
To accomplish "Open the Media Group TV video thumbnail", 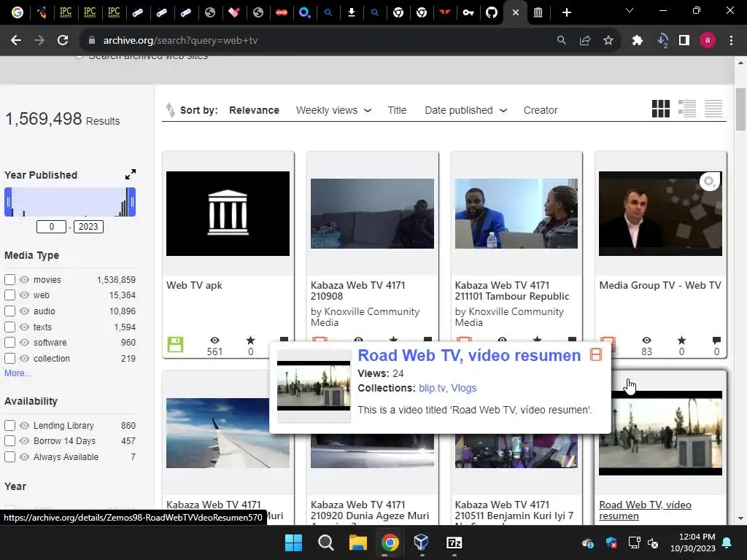I will [660, 214].
